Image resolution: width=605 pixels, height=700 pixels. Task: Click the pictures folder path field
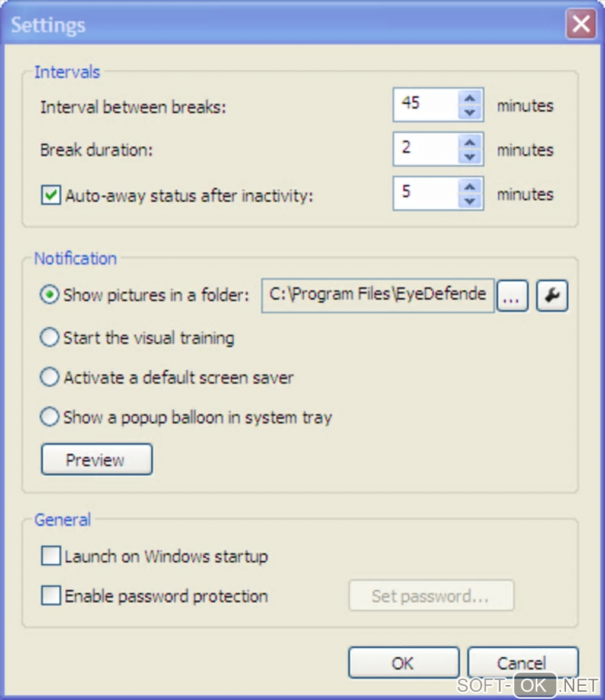click(x=378, y=295)
